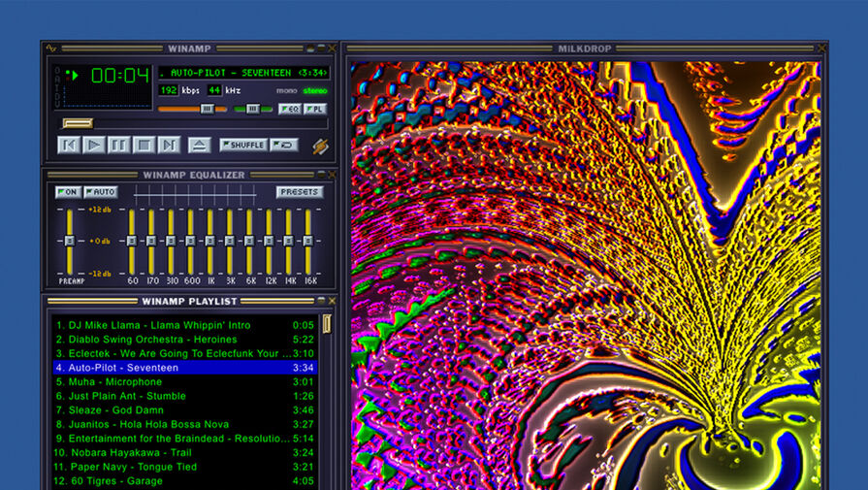The image size is (868, 490).
Task: Shade the Winamp Playlist window
Action: tap(322, 301)
